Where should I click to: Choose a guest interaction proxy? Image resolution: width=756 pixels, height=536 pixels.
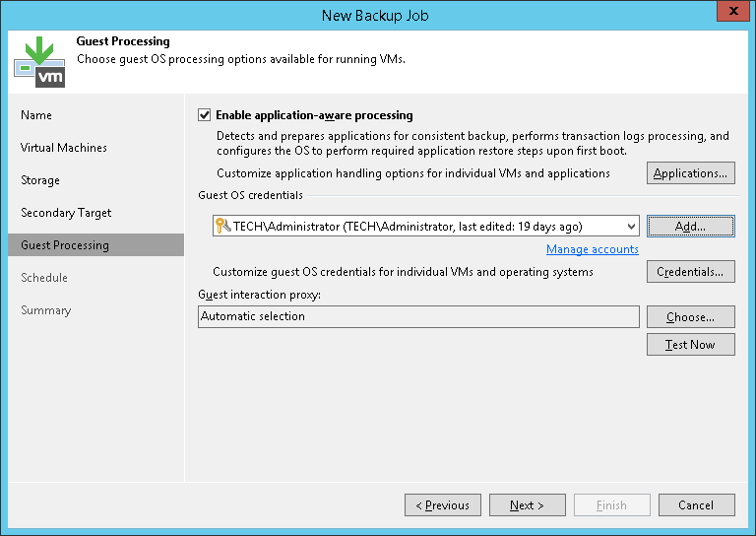pos(691,317)
